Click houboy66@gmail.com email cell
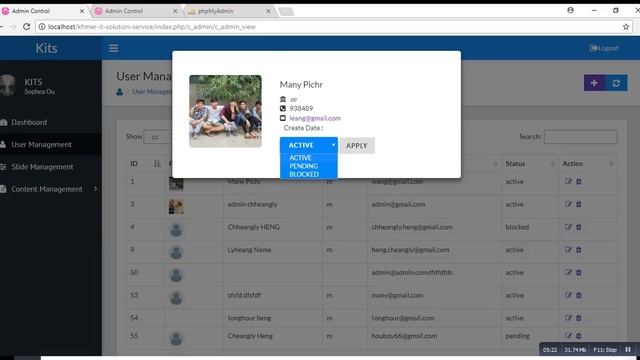 pos(404,336)
